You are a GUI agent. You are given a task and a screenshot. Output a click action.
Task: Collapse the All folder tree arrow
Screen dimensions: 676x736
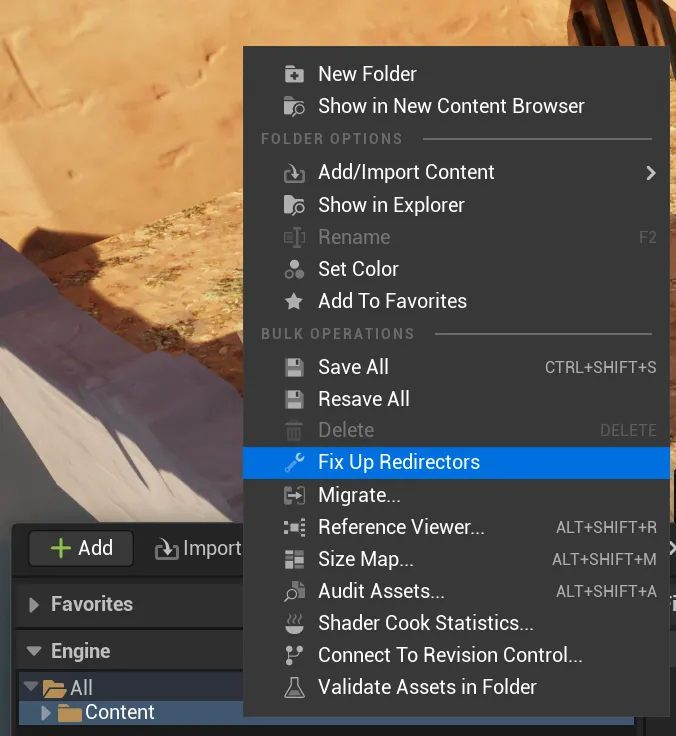click(31, 687)
